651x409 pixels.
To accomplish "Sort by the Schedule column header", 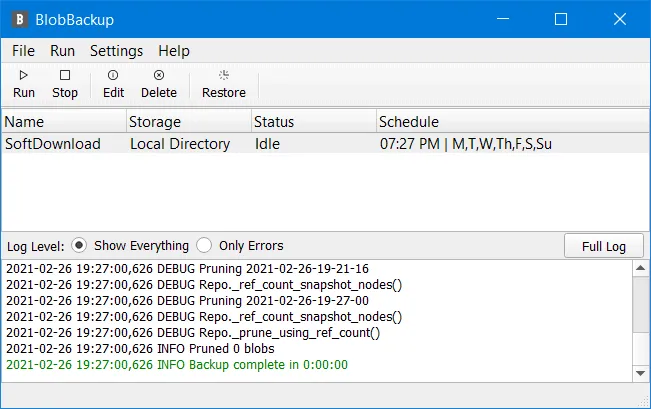I will tap(513, 122).
